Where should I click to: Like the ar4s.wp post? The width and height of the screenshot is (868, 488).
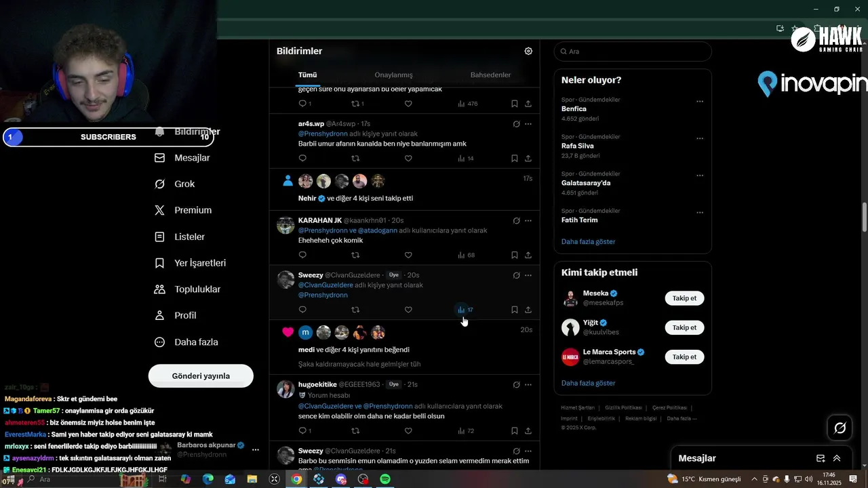coord(408,159)
